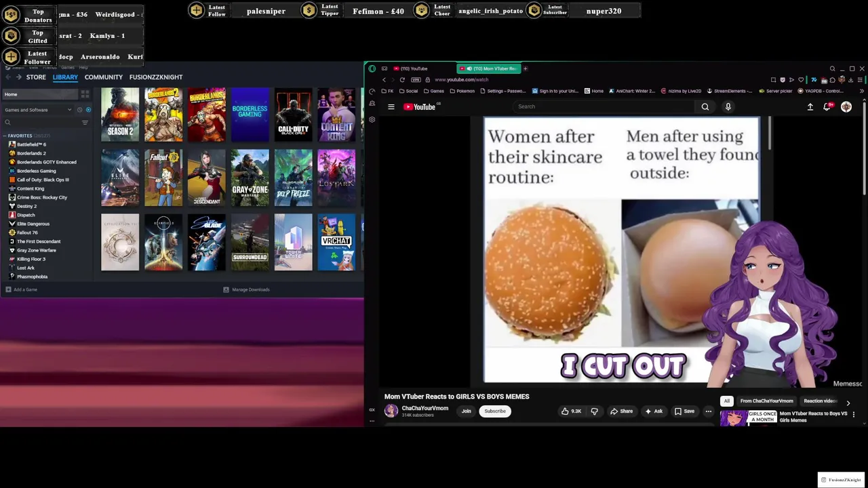
Task: Like the video with the thumbs up
Action: tap(570, 411)
